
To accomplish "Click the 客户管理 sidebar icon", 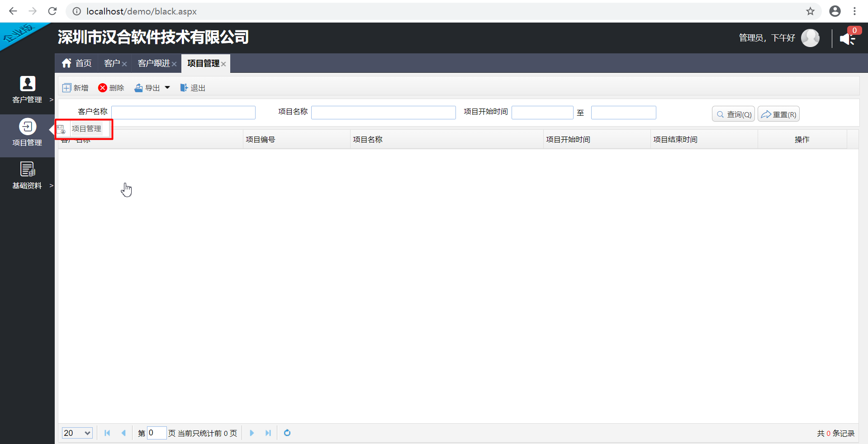I will [x=27, y=84].
